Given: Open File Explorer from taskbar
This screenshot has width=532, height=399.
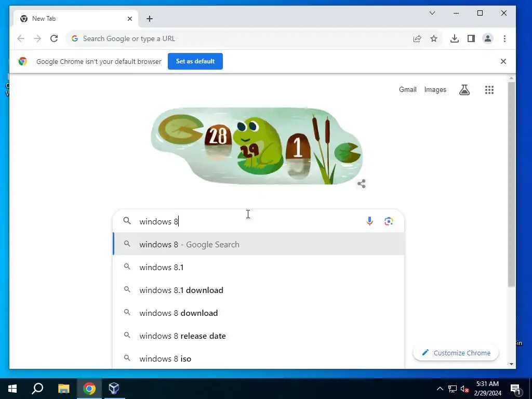Looking at the screenshot, I should point(63,389).
